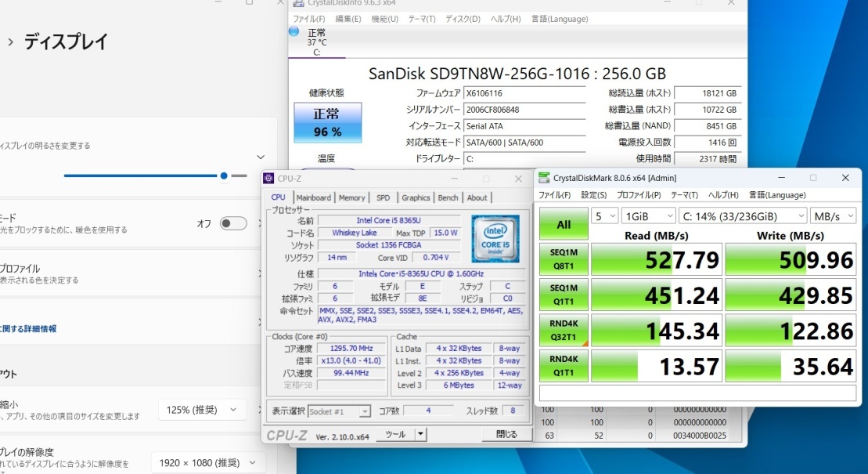Open the Graphics tab in CPU-Z
868x474 pixels.
(x=416, y=197)
